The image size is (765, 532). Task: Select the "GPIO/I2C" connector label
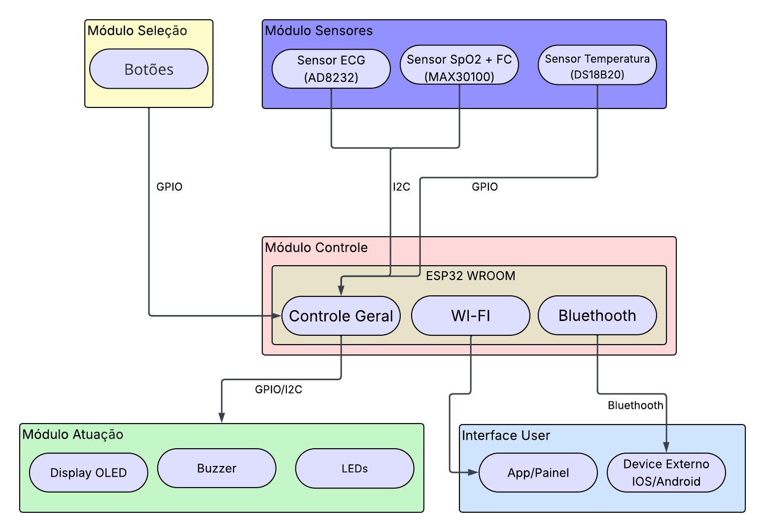click(278, 390)
